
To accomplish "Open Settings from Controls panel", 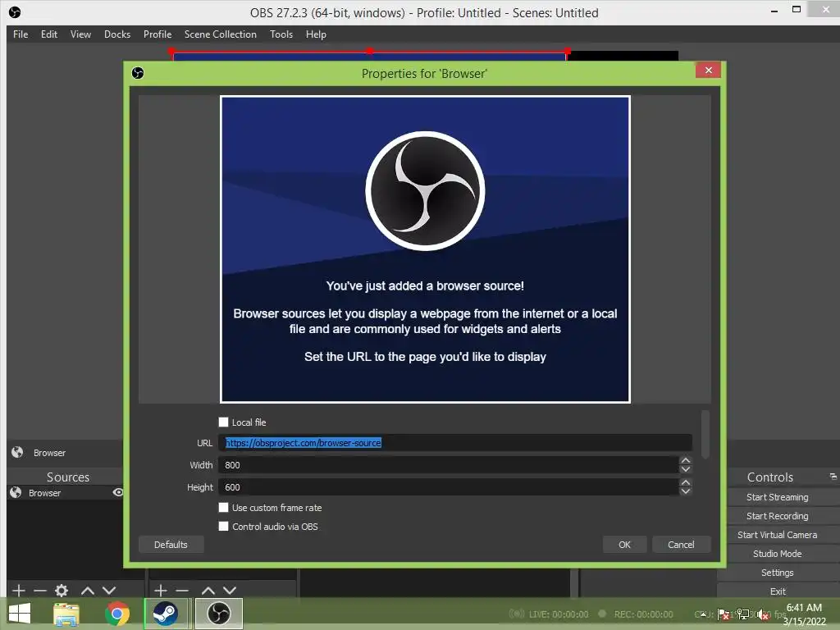I will [778, 572].
